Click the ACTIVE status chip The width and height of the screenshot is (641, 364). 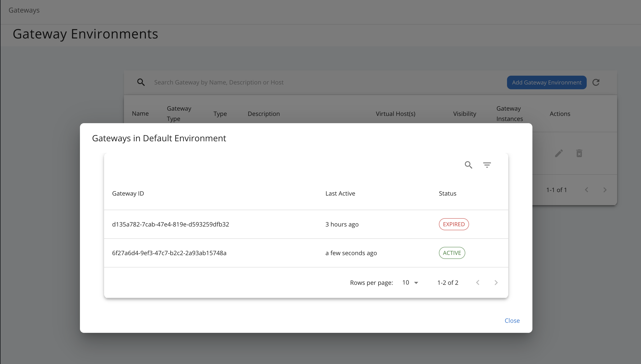(452, 253)
